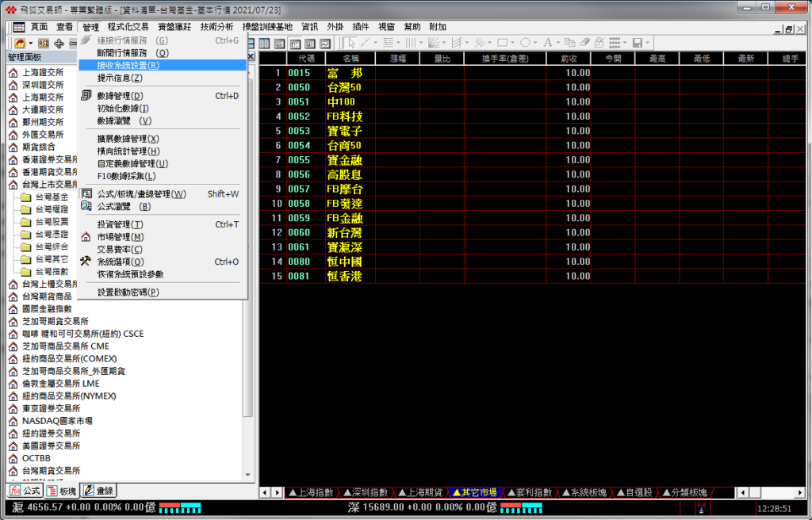
Task: Open the 頁面 menu
Action: coord(39,27)
